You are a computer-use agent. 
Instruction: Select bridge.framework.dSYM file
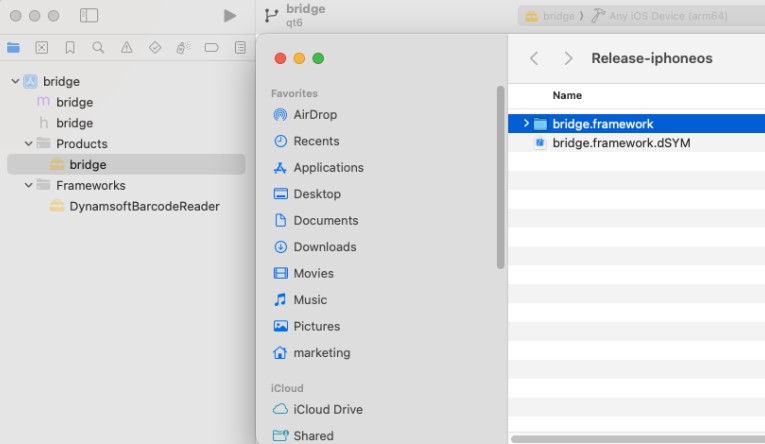620,143
